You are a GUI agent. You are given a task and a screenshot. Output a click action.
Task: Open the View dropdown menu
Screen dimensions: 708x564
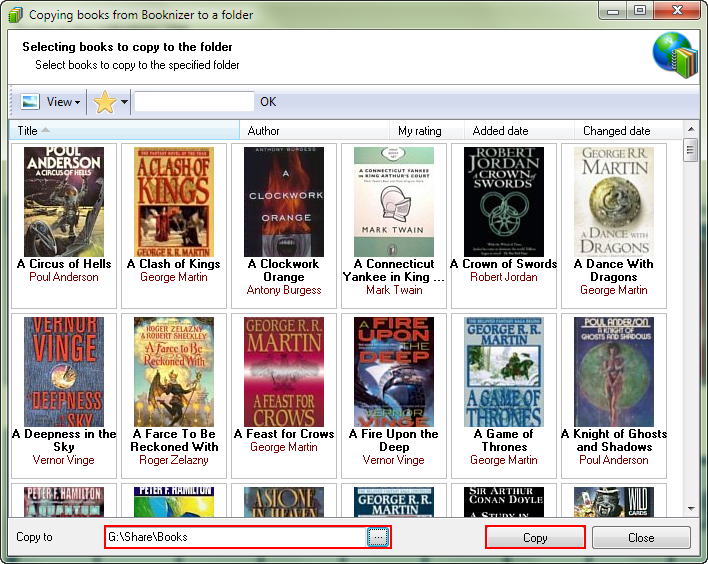pos(64,102)
